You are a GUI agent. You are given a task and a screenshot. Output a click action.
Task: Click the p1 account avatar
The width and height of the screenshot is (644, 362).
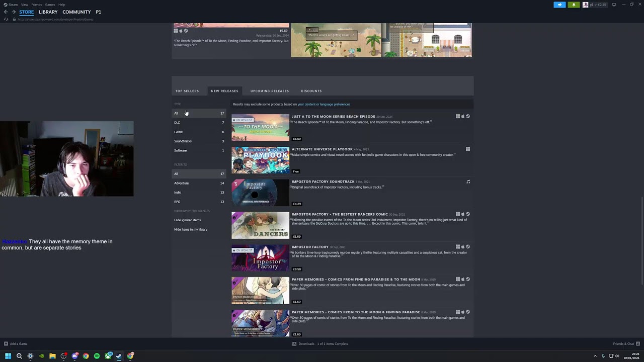point(585,5)
